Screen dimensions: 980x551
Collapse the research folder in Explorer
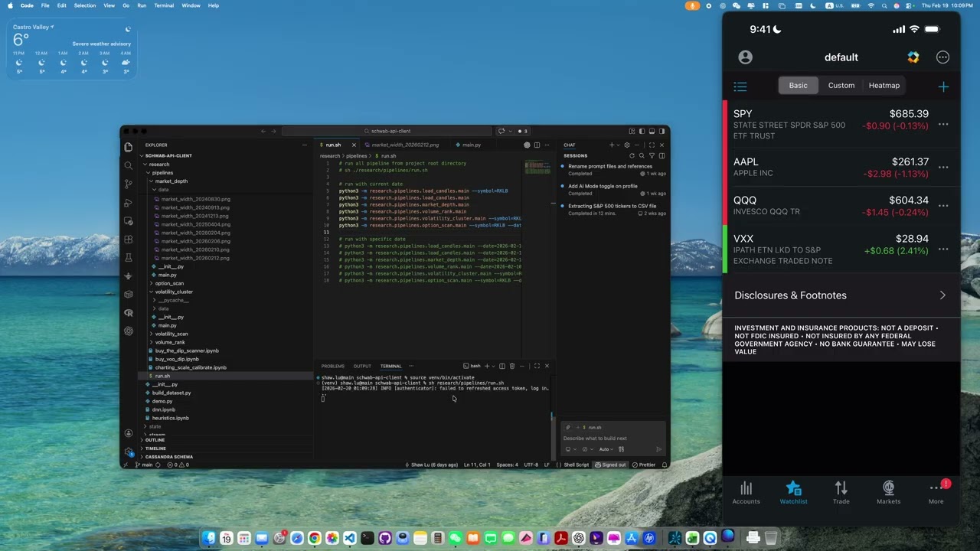tap(158, 165)
